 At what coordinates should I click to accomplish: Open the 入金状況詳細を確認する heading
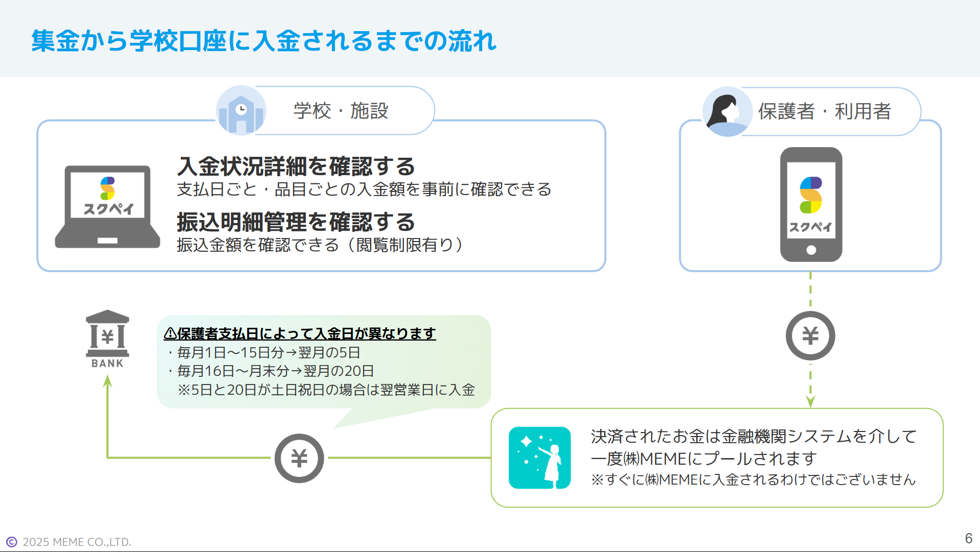click(296, 166)
